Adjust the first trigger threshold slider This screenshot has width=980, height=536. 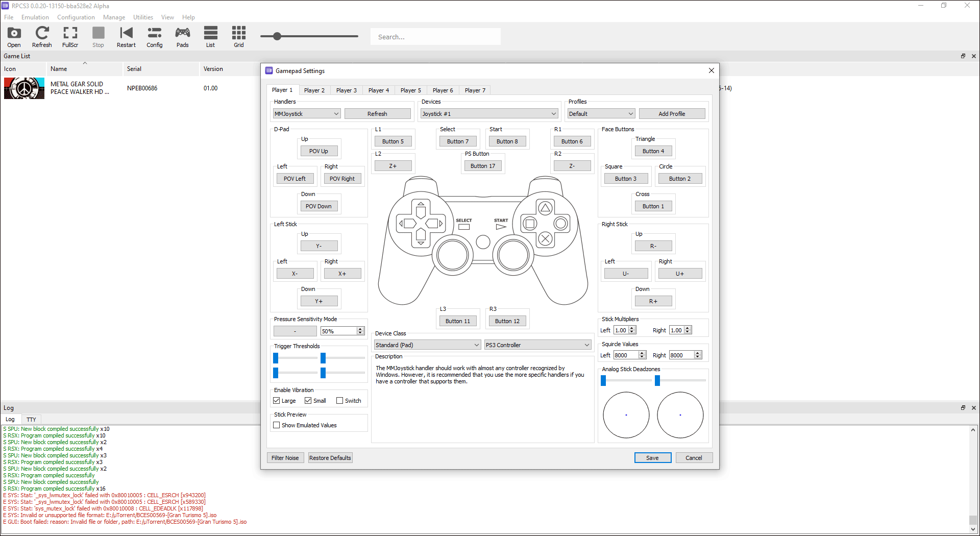pos(296,358)
